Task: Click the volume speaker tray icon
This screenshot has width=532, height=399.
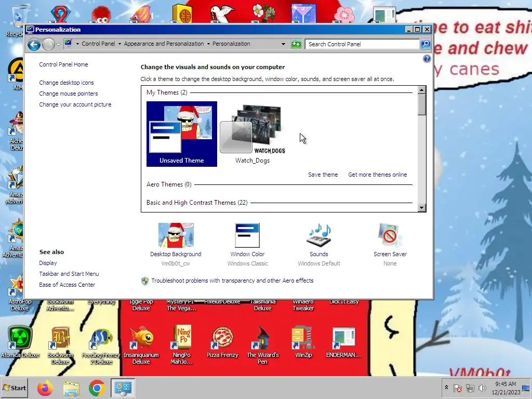Action: pos(482,388)
